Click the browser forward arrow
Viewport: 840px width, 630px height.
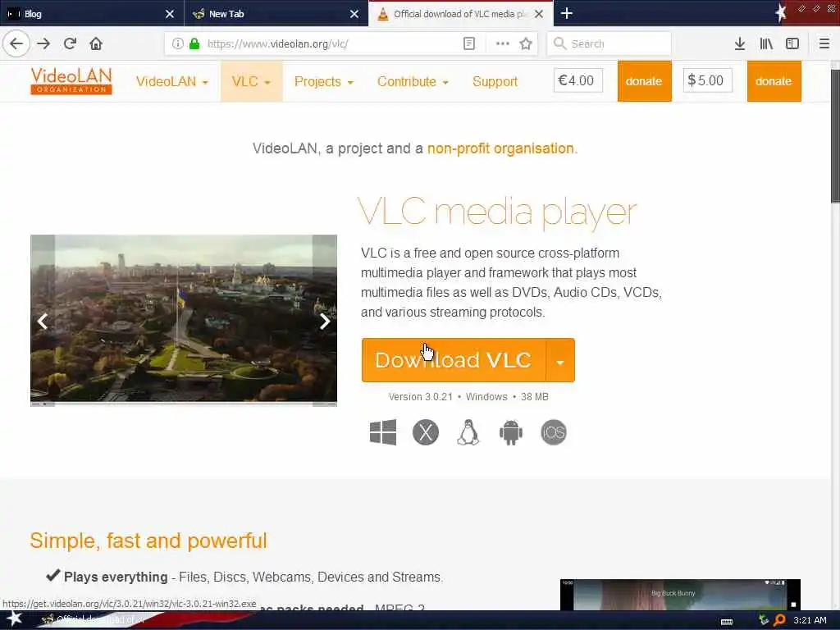(x=43, y=43)
